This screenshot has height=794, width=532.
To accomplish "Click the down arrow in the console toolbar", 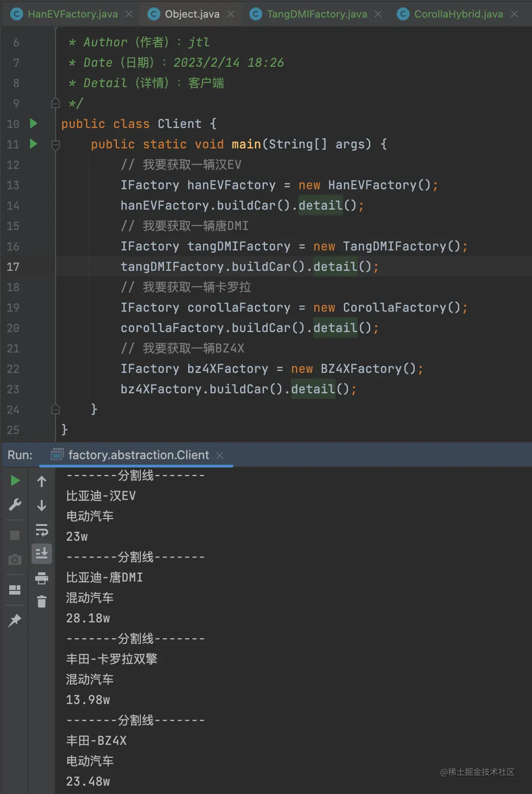I will pos(42,505).
